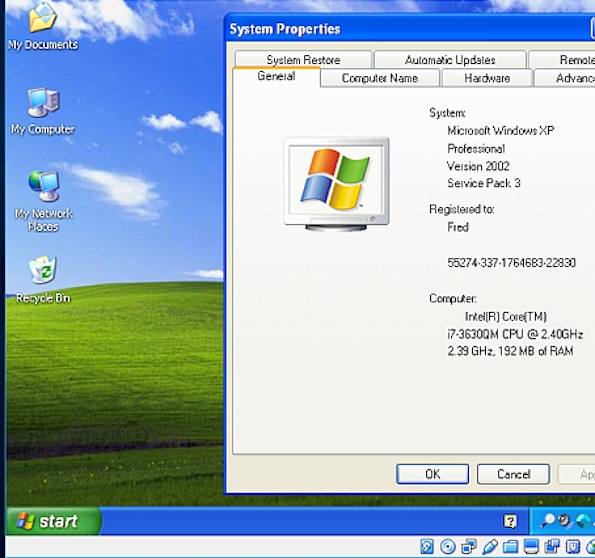The width and height of the screenshot is (595, 558).
Task: Click the VirtualBox USB devices status icon
Action: tap(490, 547)
